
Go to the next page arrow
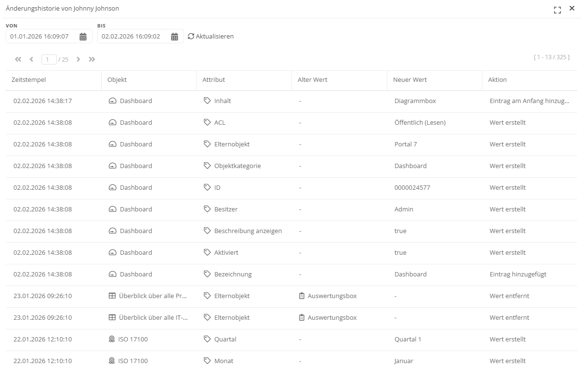coord(78,59)
